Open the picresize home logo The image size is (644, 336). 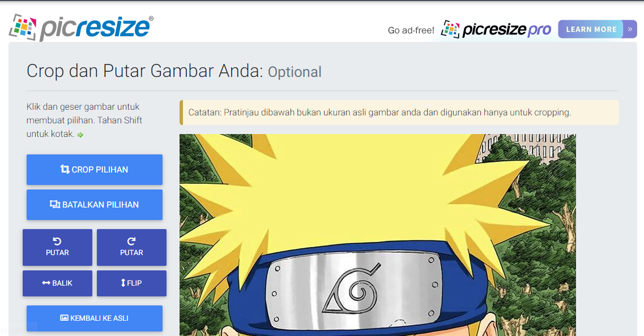point(81,28)
